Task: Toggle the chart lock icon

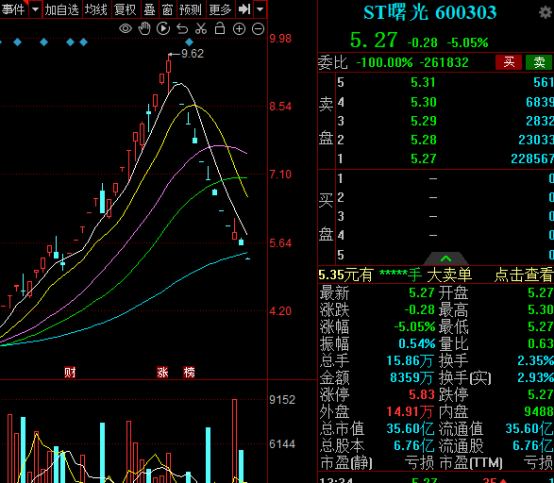Action: coord(220,28)
